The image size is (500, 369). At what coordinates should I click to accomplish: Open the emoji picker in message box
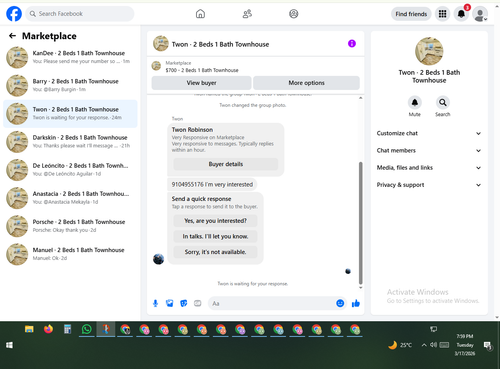[340, 303]
